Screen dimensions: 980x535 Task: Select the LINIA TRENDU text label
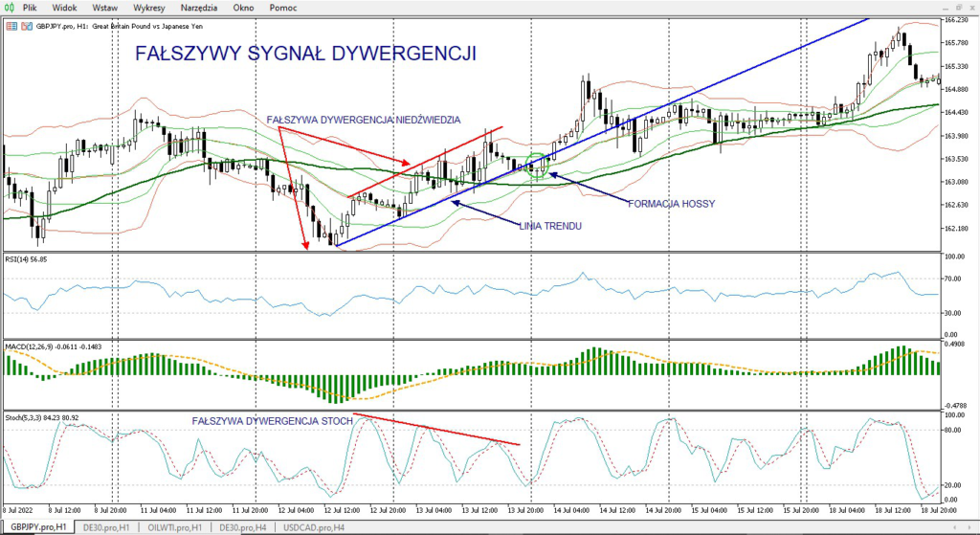(x=549, y=225)
